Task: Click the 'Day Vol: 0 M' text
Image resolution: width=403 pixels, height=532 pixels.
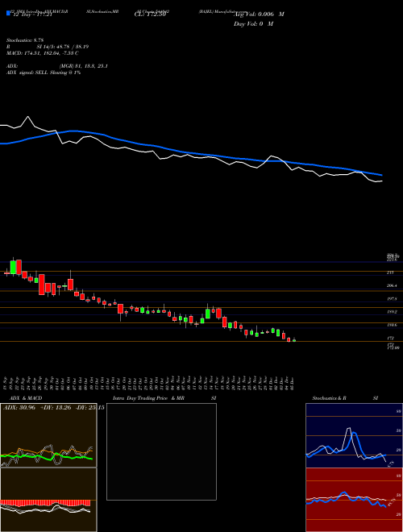Action: pos(253,23)
